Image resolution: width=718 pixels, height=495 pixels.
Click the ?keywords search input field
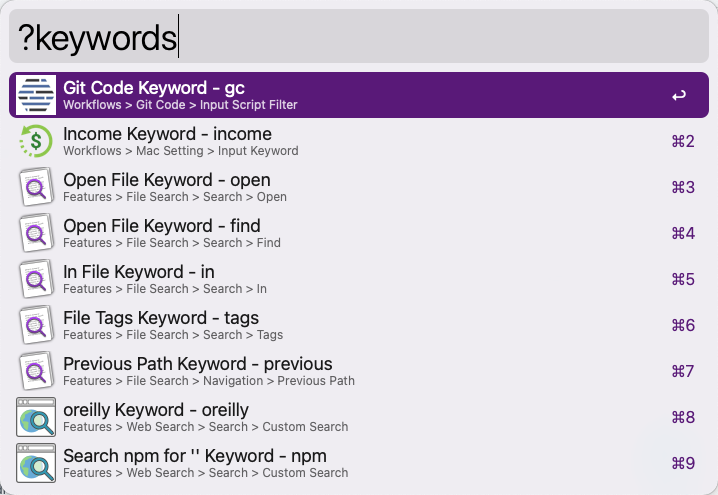(x=359, y=36)
